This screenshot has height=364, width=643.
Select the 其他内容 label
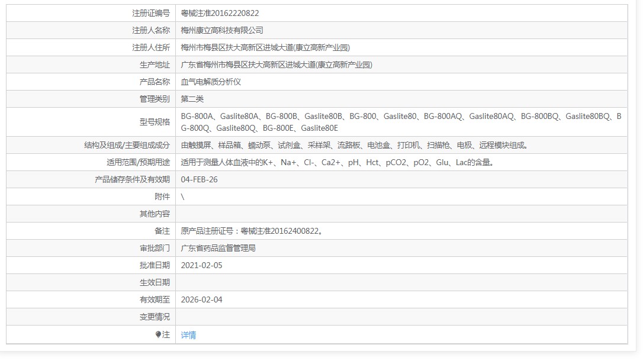(155, 214)
